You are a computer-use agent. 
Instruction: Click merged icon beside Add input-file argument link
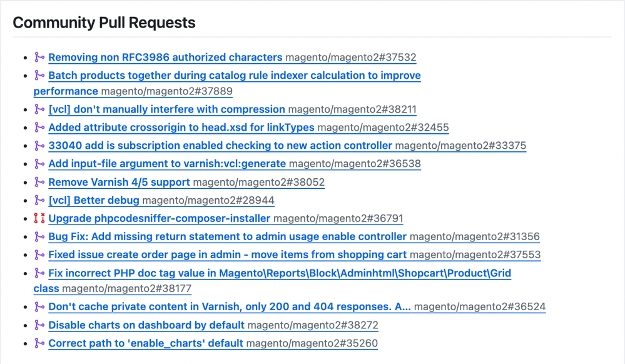coord(39,164)
